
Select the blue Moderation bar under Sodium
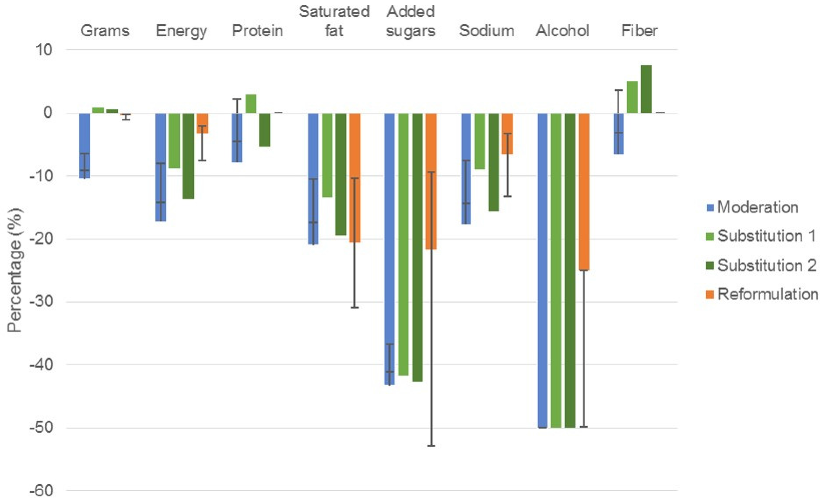466,168
